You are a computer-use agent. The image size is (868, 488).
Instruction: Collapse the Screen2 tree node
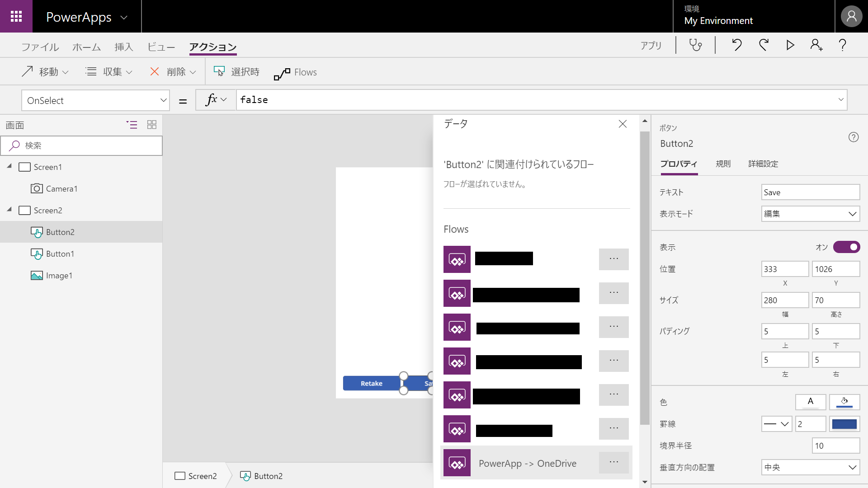point(9,210)
